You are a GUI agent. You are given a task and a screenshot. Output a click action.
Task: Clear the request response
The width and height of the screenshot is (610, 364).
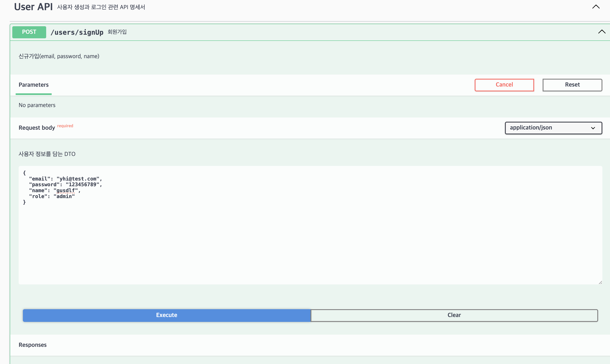(x=454, y=315)
